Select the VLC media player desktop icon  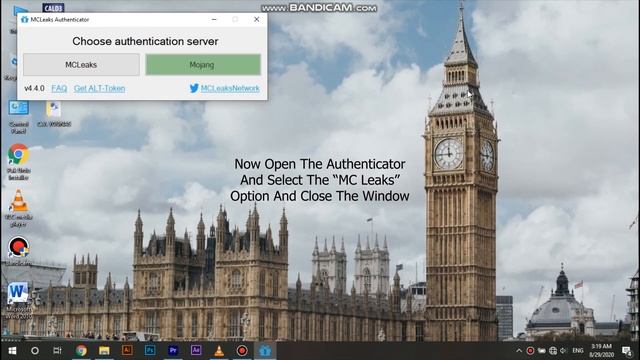tap(19, 208)
